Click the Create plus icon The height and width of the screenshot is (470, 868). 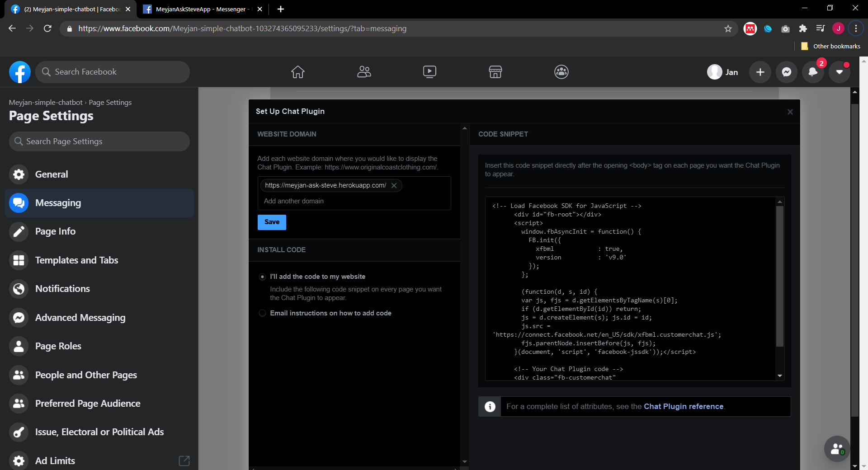760,72
